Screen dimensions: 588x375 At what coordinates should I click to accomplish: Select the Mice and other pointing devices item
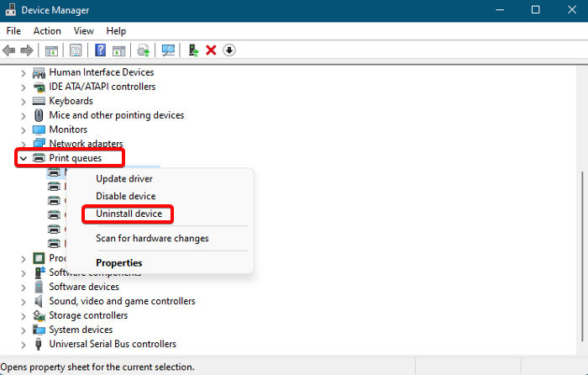coord(116,115)
